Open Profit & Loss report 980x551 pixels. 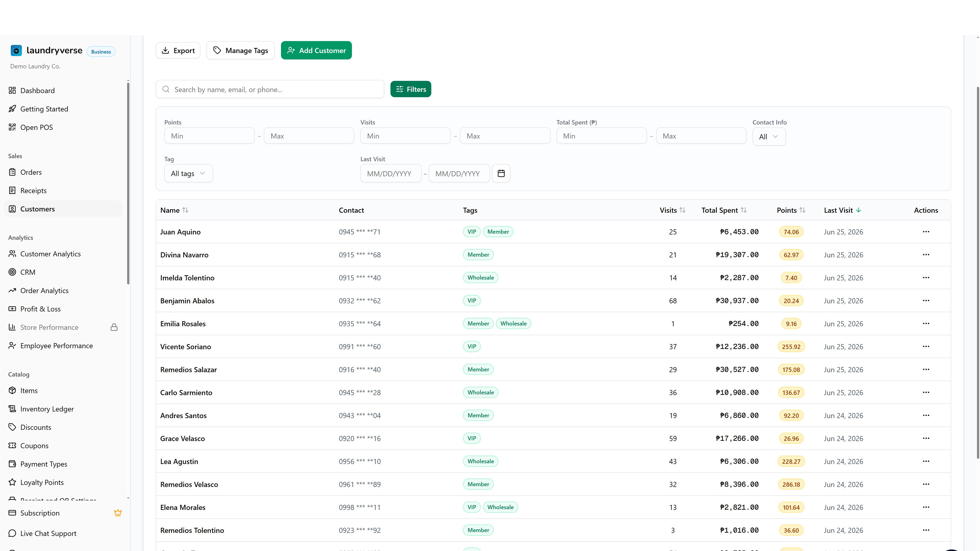pyautogui.click(x=63, y=309)
